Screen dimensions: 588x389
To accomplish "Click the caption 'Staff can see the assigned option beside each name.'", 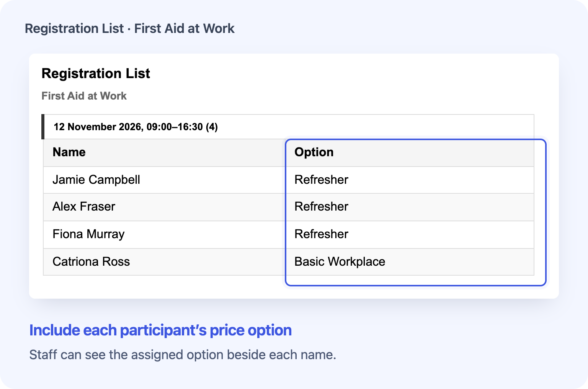I will click(183, 355).
